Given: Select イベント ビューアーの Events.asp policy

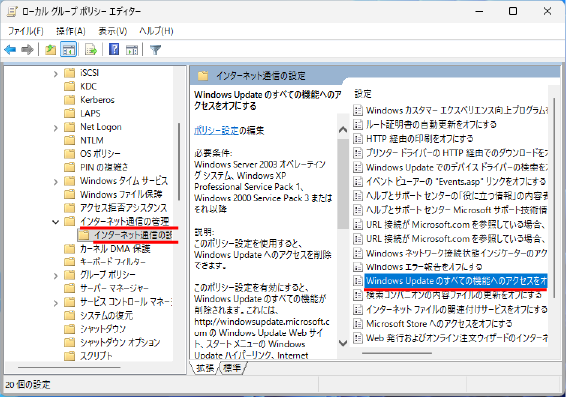Looking at the screenshot, I should [x=456, y=181].
